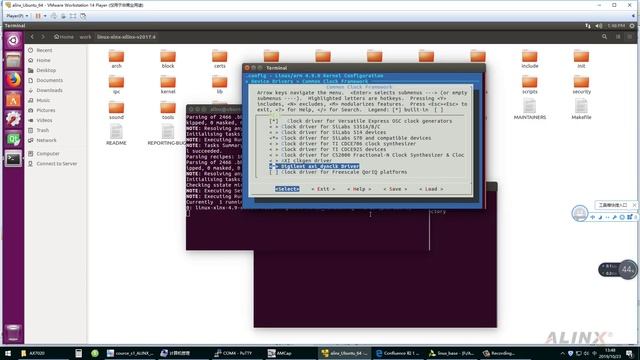The image size is (640, 360).
Task: Launch Qt Creator from the launcher
Action: point(13,139)
